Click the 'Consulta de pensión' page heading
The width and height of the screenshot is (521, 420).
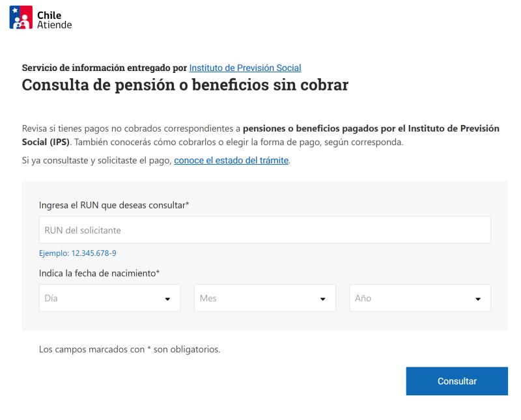click(x=186, y=85)
